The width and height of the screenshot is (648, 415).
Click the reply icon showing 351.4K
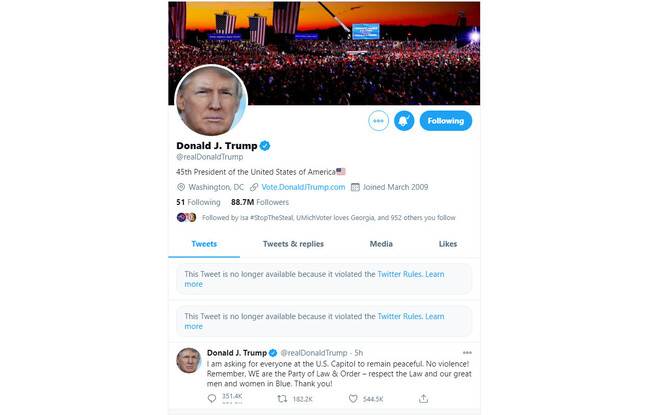212,398
